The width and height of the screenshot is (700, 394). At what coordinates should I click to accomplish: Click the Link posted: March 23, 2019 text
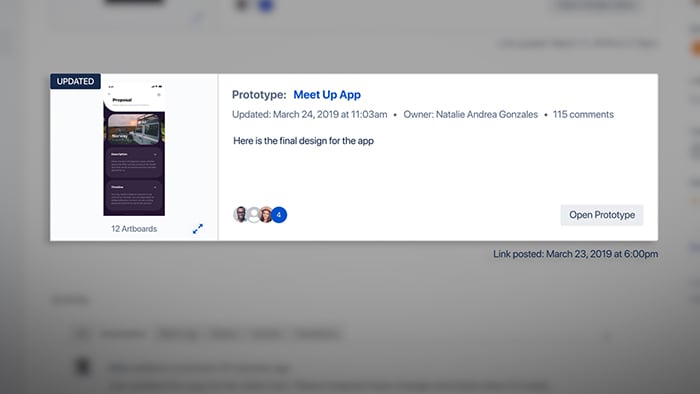tap(575, 254)
